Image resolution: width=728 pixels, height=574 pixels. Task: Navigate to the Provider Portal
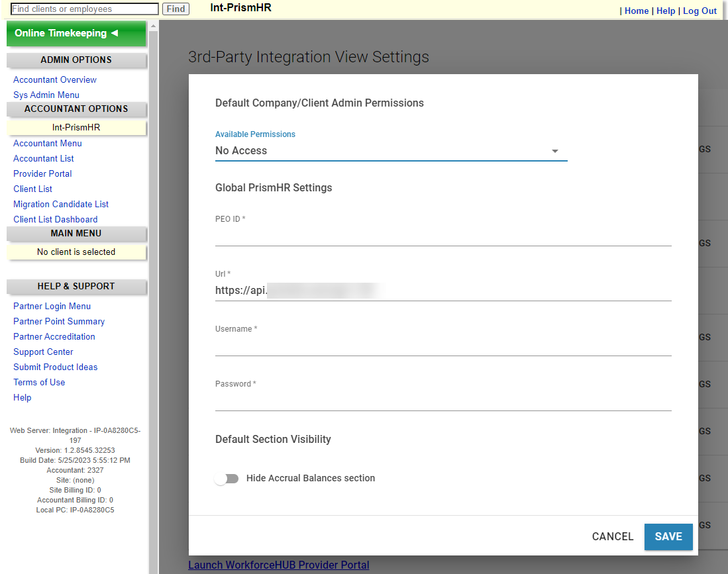[42, 173]
